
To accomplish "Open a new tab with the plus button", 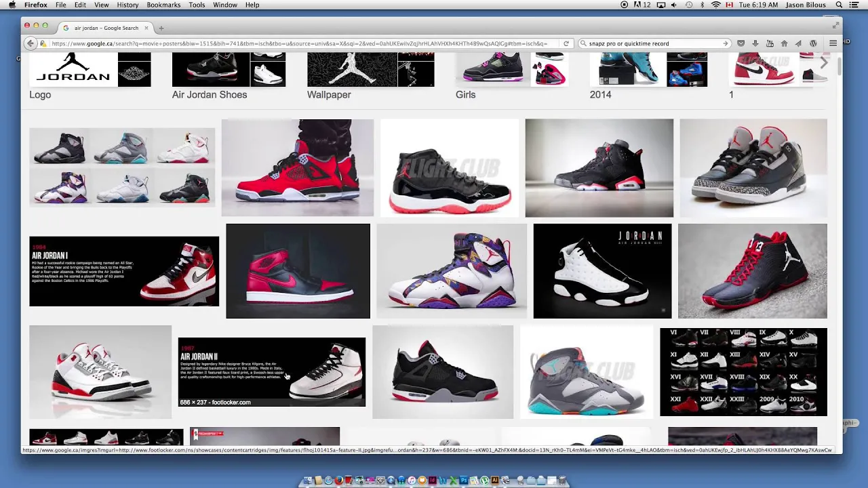I will (x=161, y=28).
